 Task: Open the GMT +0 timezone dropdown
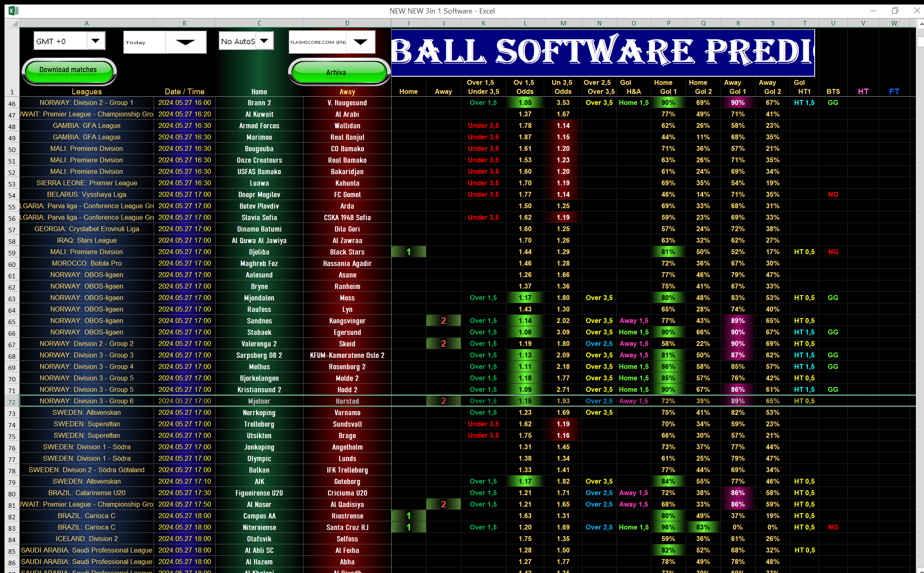click(96, 41)
